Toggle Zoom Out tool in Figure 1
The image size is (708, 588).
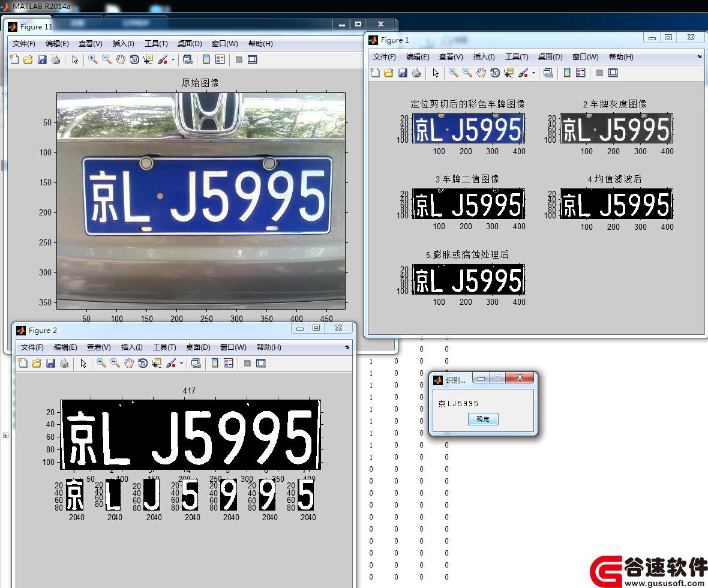click(x=467, y=73)
